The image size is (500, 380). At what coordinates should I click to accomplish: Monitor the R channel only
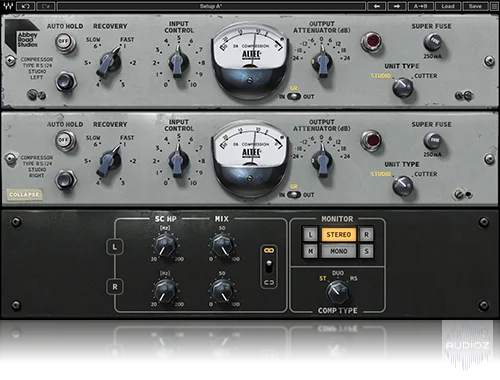(x=366, y=234)
